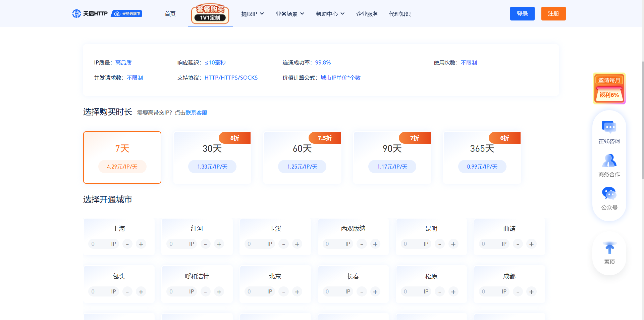The width and height of the screenshot is (644, 320).
Task: Open the 公众号 WeChat icon
Action: [609, 193]
